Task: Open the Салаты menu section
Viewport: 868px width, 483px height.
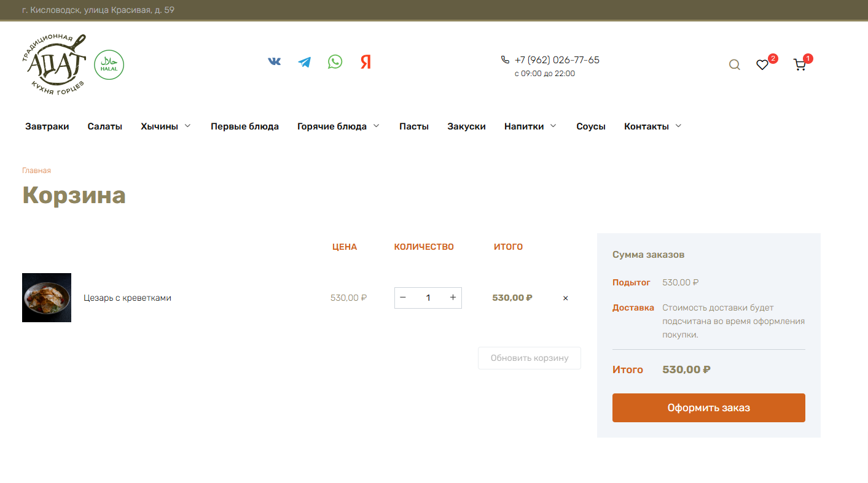Action: coord(105,126)
